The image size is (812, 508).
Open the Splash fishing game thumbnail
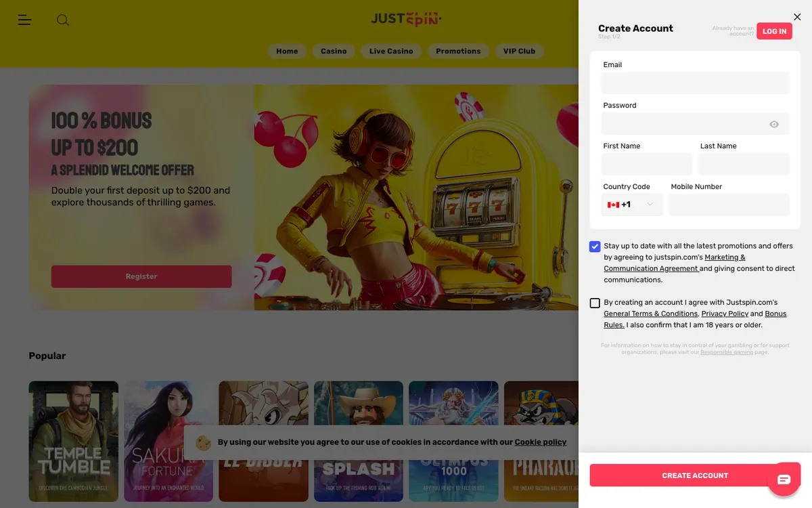click(x=359, y=441)
